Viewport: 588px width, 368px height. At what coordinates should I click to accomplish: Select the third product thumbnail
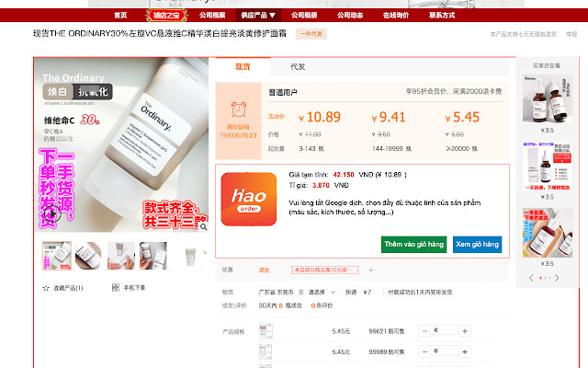click(x=120, y=256)
